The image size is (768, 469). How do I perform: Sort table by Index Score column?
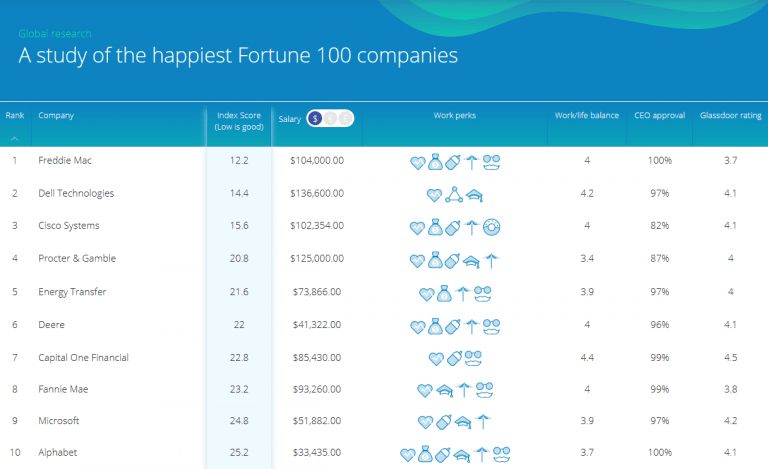tap(238, 120)
